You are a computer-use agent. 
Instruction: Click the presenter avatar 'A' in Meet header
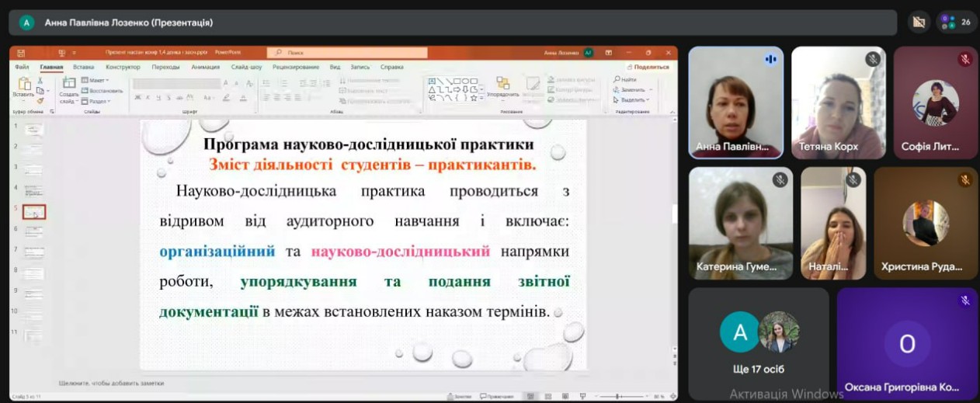pos(26,23)
